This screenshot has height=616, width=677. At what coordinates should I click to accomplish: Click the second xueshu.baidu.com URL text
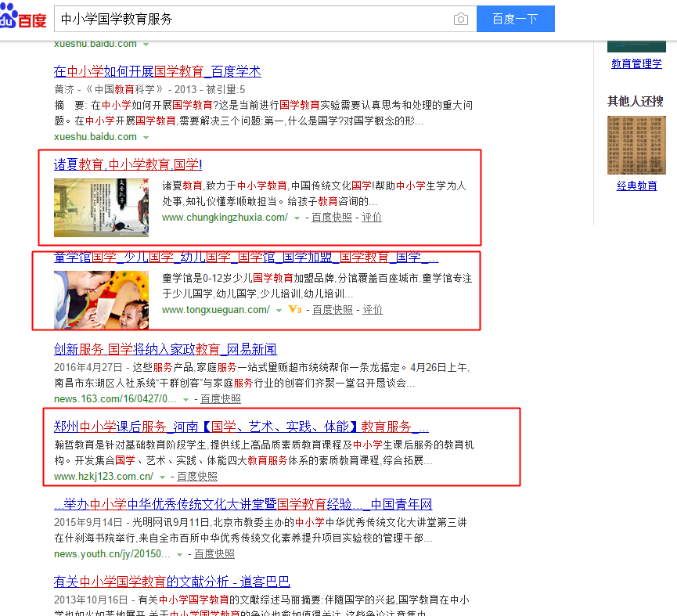(95, 137)
